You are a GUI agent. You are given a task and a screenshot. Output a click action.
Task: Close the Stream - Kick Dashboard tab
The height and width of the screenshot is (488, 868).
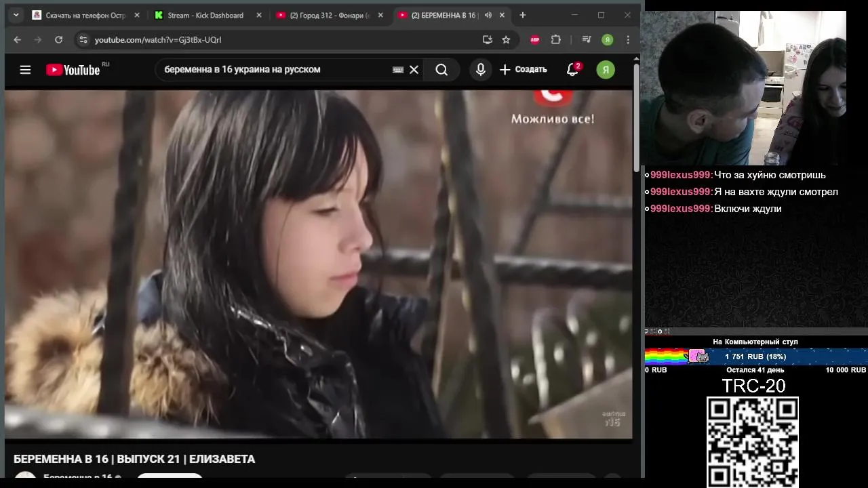coord(258,15)
